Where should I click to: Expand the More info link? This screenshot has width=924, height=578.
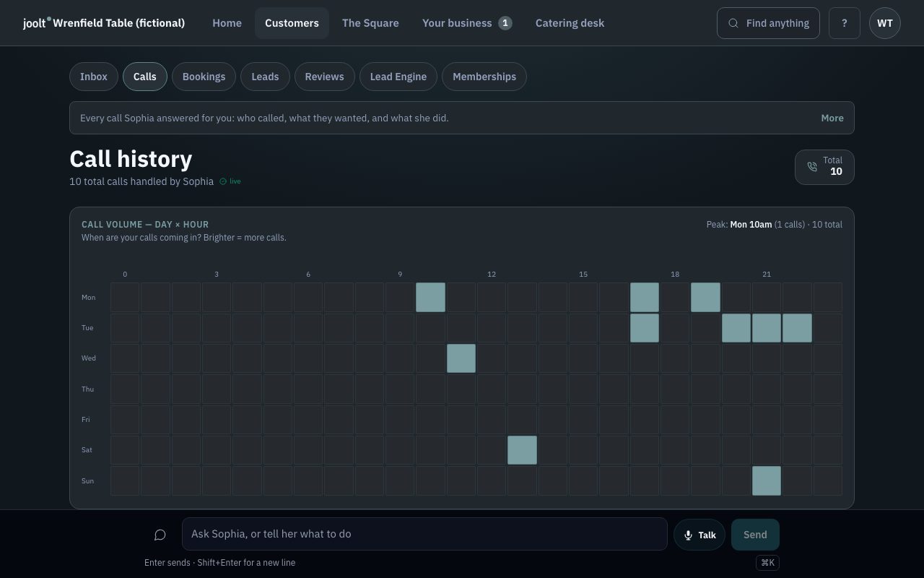click(832, 118)
